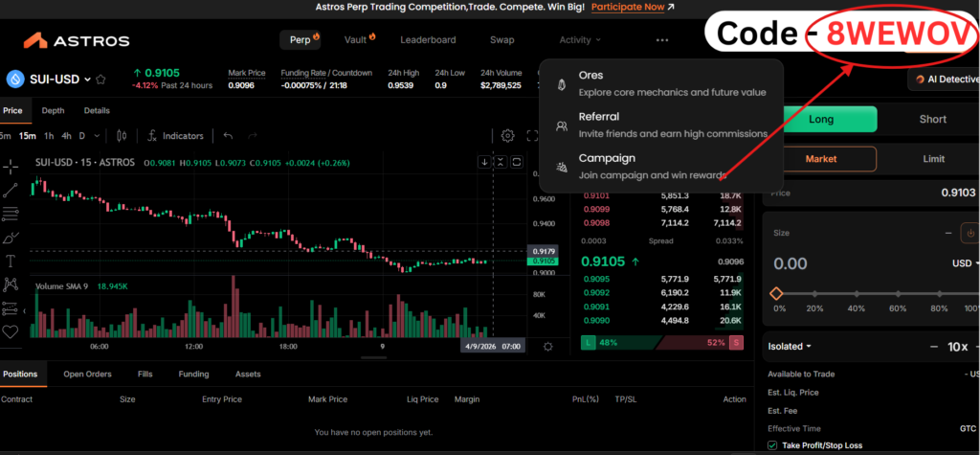980x455 pixels.
Task: Open the Swap page
Action: tap(501, 40)
